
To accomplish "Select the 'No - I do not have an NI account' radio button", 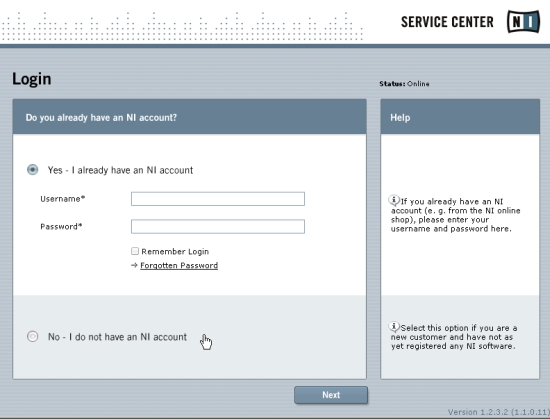I will pyautogui.click(x=33, y=337).
